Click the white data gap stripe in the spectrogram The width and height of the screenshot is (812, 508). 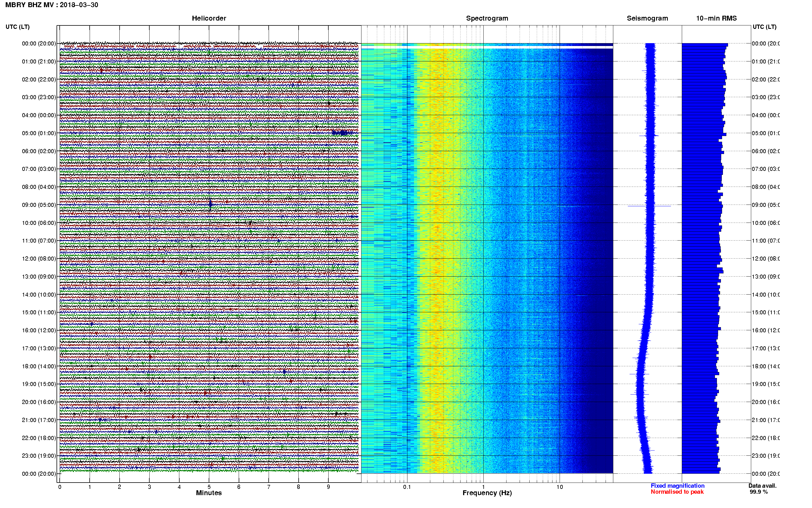[487, 48]
